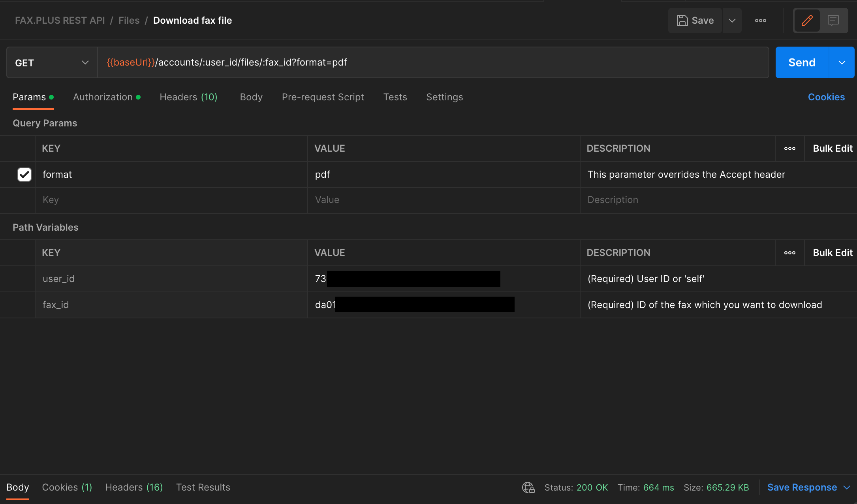Click Bulk Edit for Query Params
This screenshot has height=504, width=857.
pyautogui.click(x=833, y=149)
